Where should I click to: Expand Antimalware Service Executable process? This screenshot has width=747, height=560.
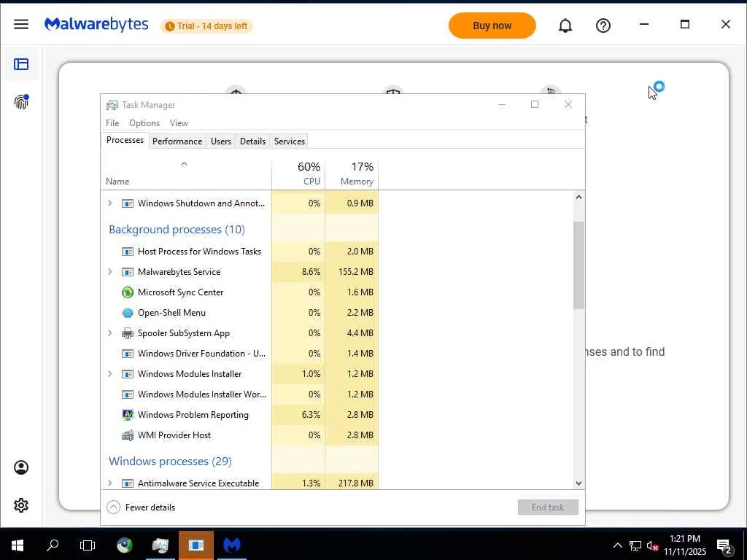(110, 483)
